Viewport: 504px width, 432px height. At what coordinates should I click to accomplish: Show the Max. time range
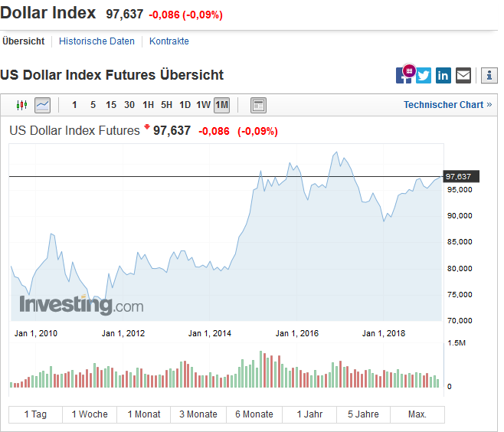pos(417,414)
